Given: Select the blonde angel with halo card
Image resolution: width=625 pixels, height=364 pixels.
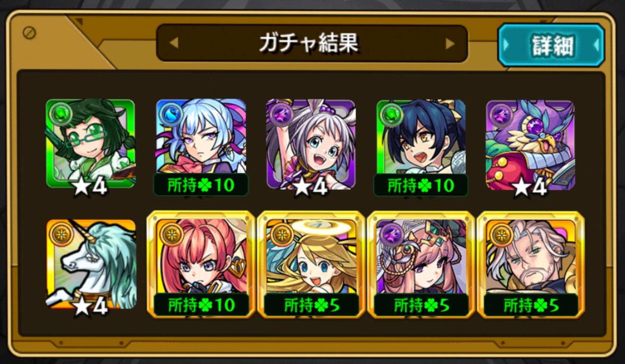Looking at the screenshot, I should (311, 264).
